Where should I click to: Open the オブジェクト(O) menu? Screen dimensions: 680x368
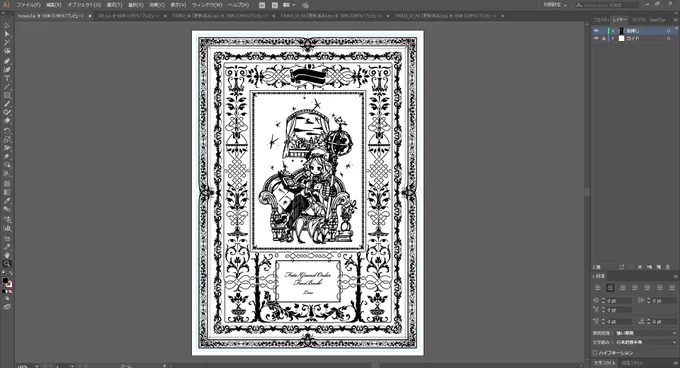(x=84, y=5)
